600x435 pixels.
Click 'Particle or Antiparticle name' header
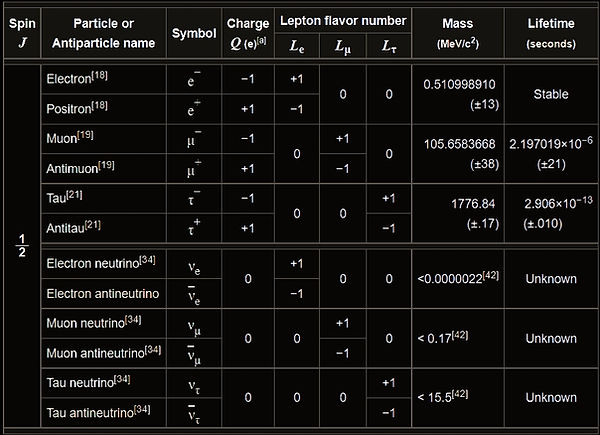point(103,33)
